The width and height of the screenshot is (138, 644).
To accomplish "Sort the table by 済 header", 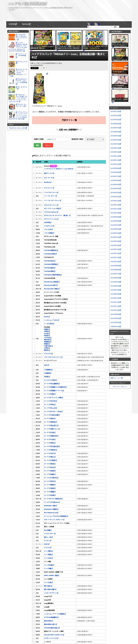I will point(34,162).
